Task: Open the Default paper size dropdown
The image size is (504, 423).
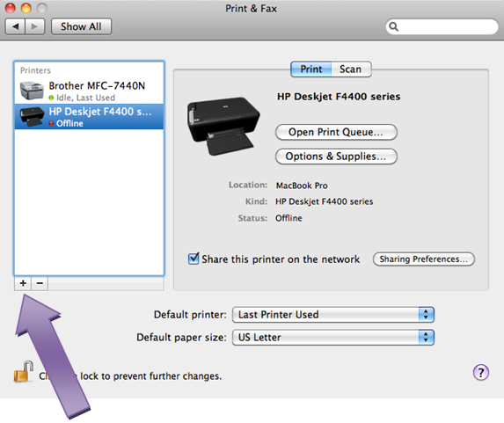Action: click(333, 337)
